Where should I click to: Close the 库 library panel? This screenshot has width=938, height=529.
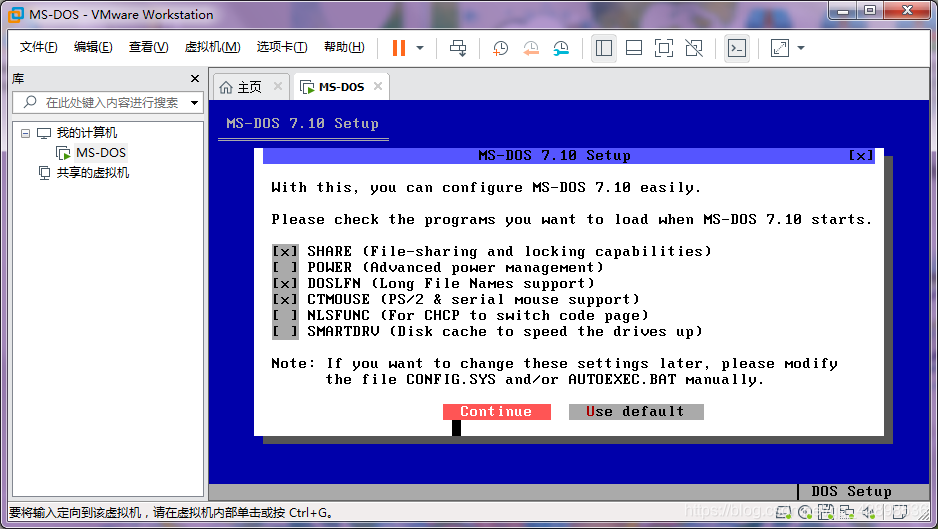(194, 78)
